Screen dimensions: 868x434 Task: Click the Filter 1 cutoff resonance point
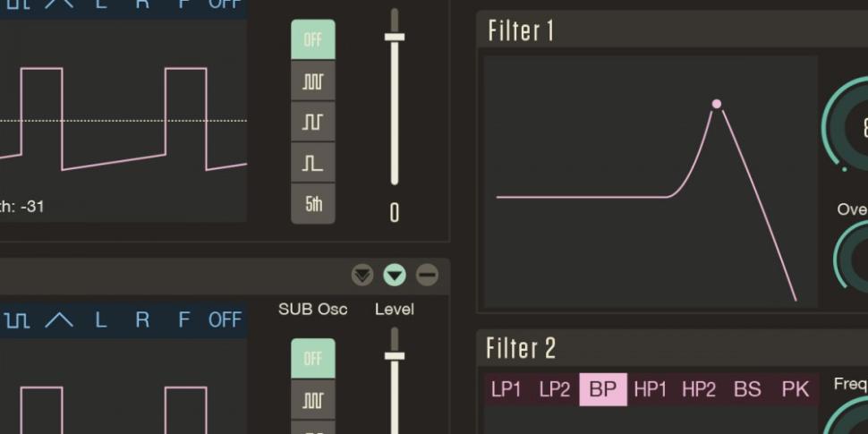717,104
